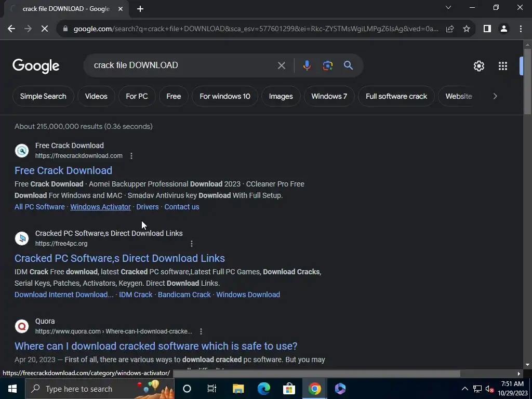Switch to the Videos filter
This screenshot has height=399, width=532.
pyautogui.click(x=96, y=96)
